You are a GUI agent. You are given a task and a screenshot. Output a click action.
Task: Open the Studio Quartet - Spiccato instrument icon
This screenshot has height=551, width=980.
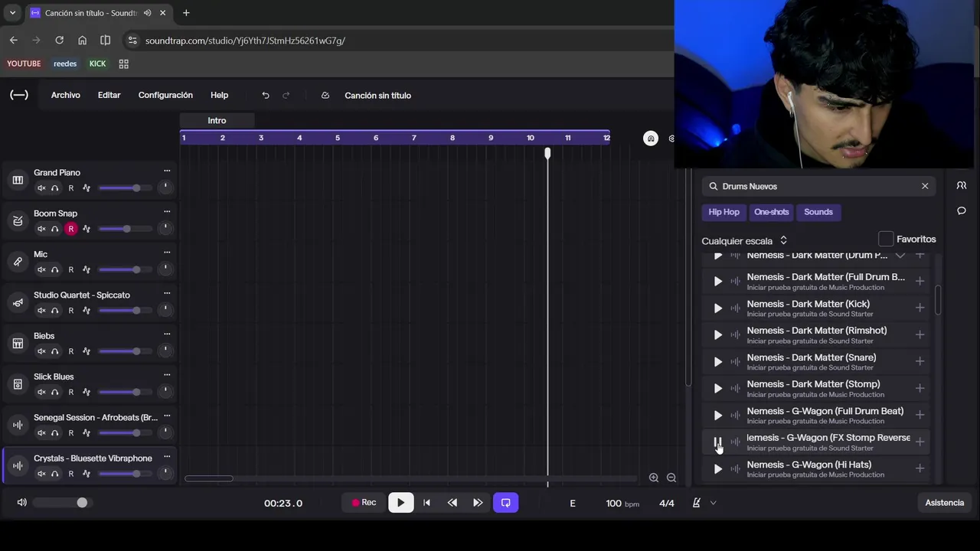click(x=18, y=302)
